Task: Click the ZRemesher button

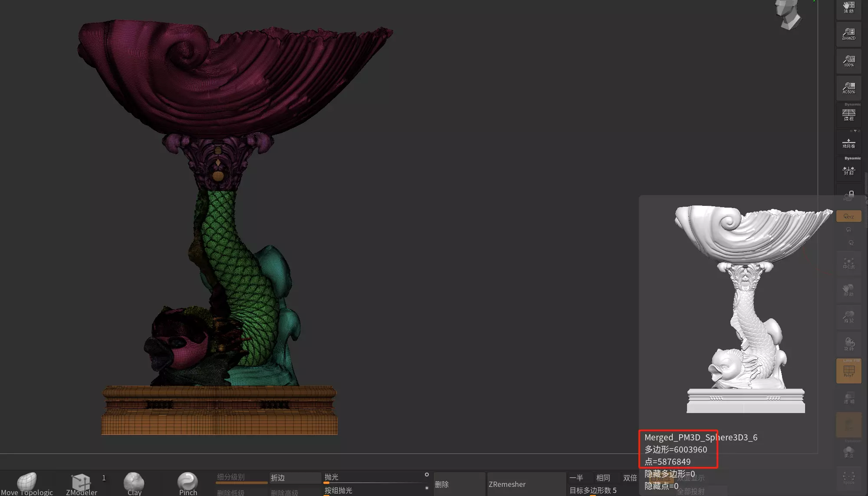Action: pyautogui.click(x=526, y=484)
